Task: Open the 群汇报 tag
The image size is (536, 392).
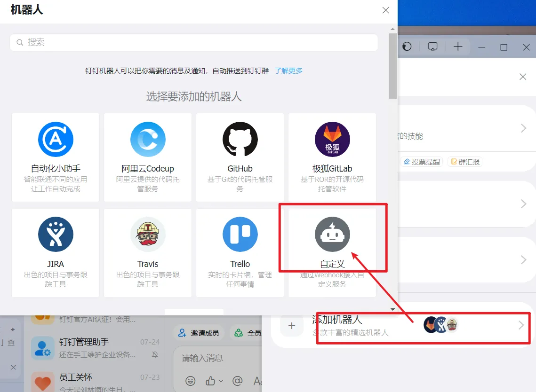Action: point(465,162)
